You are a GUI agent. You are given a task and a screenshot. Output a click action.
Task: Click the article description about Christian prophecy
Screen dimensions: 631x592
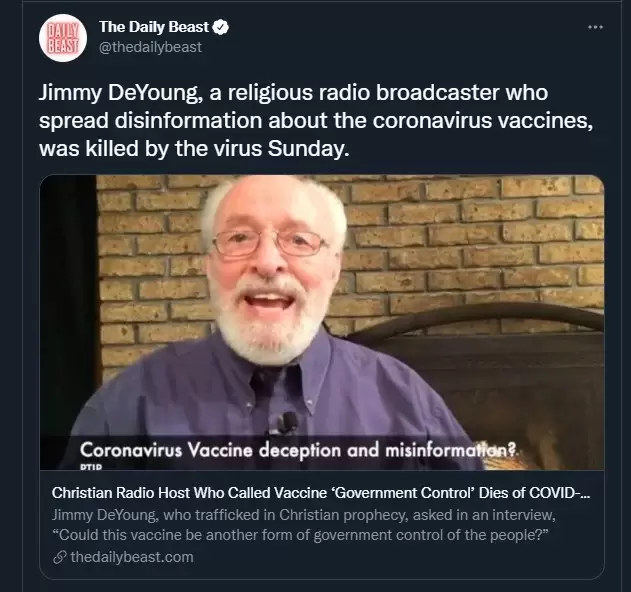click(x=303, y=525)
